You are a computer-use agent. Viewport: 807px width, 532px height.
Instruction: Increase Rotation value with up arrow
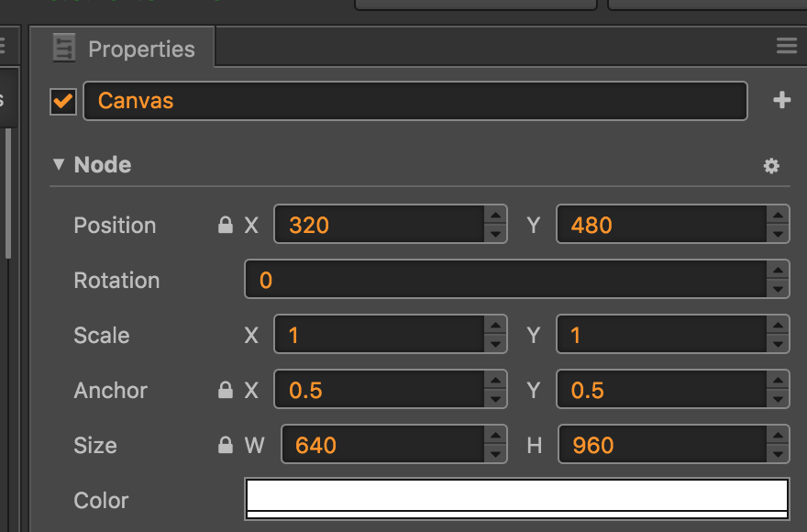[x=778, y=271]
